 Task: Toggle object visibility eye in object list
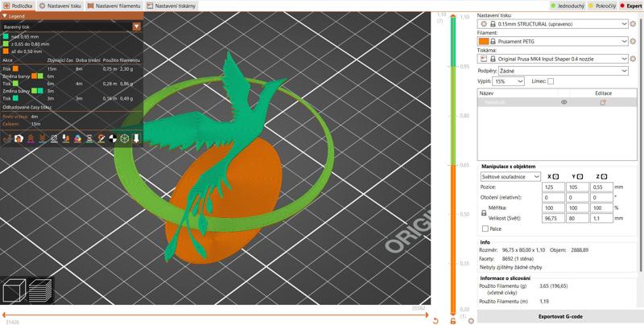pos(564,103)
